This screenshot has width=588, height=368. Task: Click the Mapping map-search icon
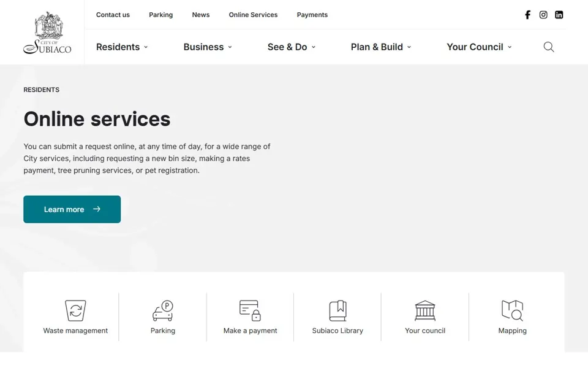coord(512,310)
